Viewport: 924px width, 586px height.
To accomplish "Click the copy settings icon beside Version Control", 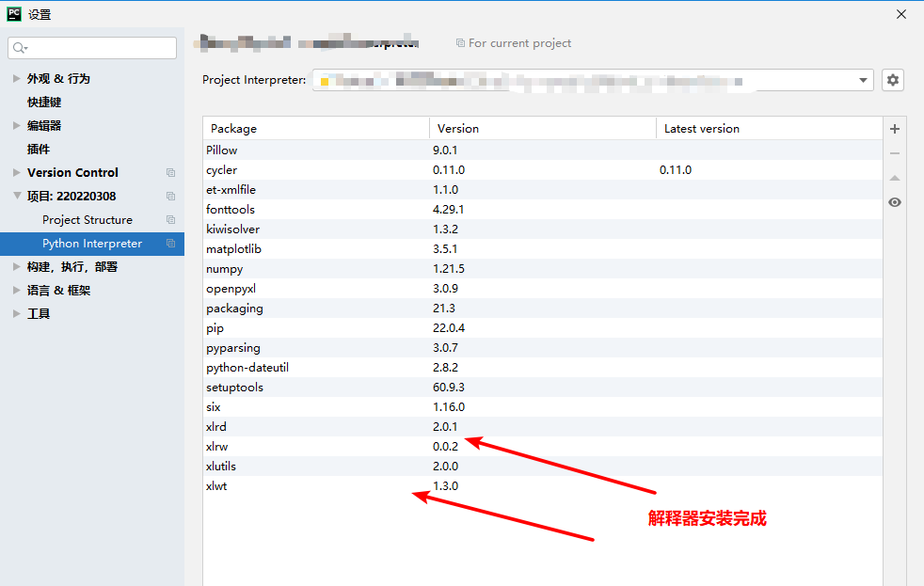I will coord(170,172).
